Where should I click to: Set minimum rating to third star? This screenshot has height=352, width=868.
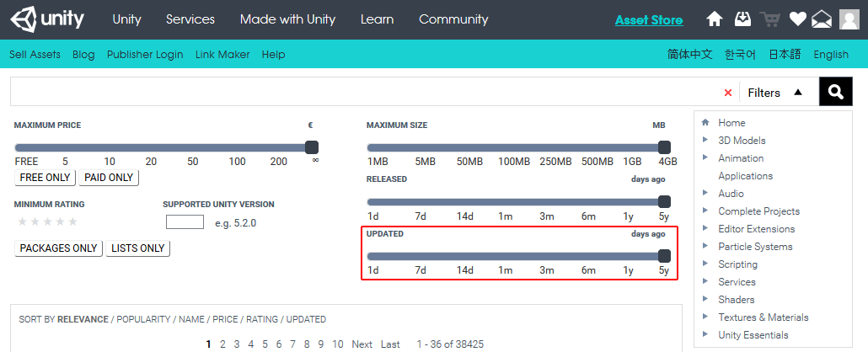click(x=47, y=222)
